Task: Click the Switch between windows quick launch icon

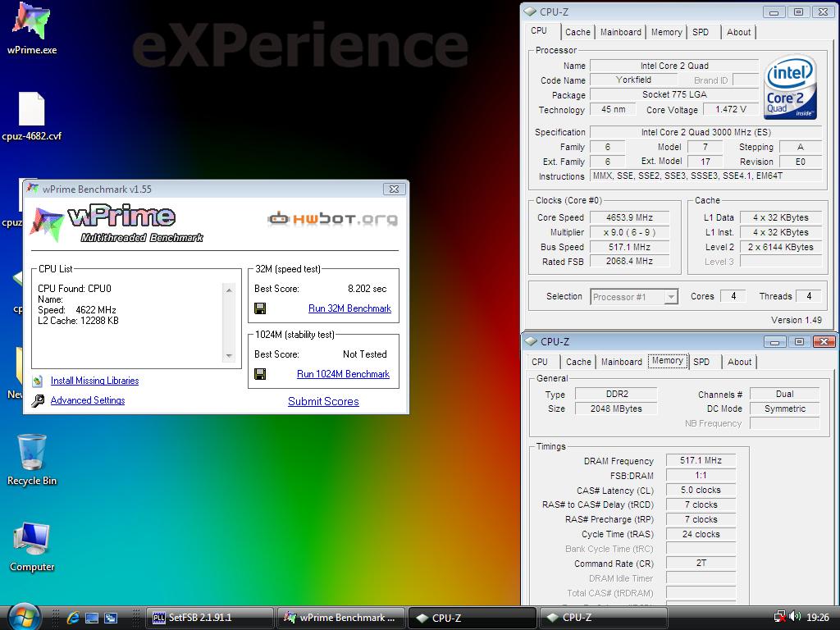Action: pyautogui.click(x=111, y=618)
